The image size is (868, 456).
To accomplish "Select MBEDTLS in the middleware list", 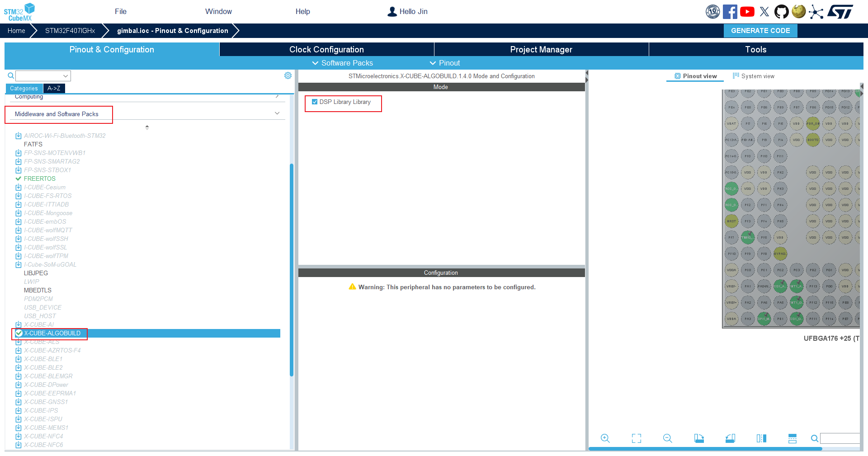I will pyautogui.click(x=38, y=290).
